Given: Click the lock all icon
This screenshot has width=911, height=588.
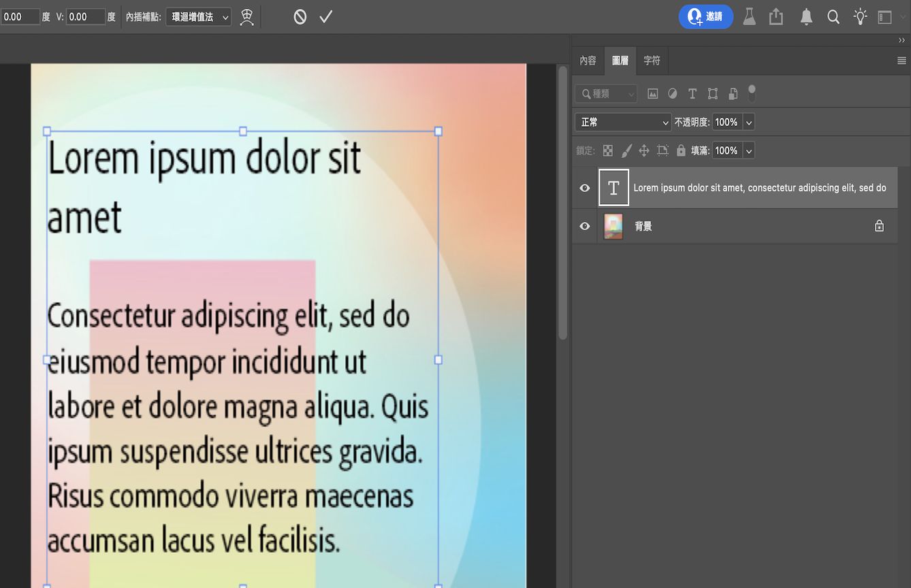Looking at the screenshot, I should pos(681,150).
